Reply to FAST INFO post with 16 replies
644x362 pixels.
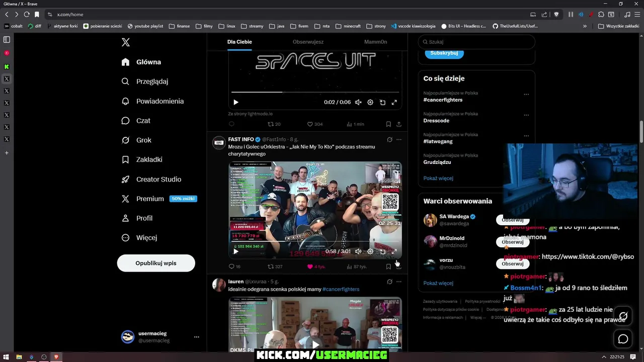pyautogui.click(x=234, y=266)
